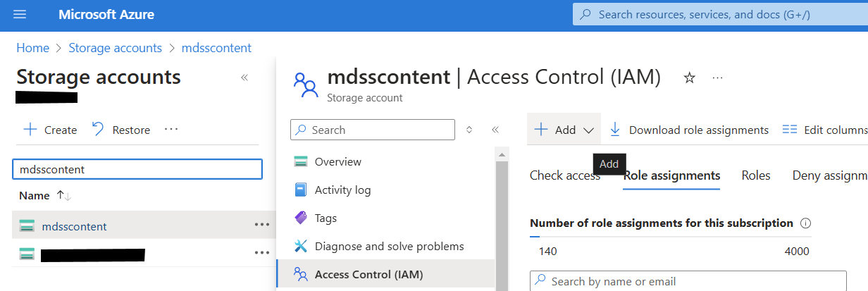The width and height of the screenshot is (868, 291).
Task: Click the storage account filter field
Action: click(x=137, y=169)
